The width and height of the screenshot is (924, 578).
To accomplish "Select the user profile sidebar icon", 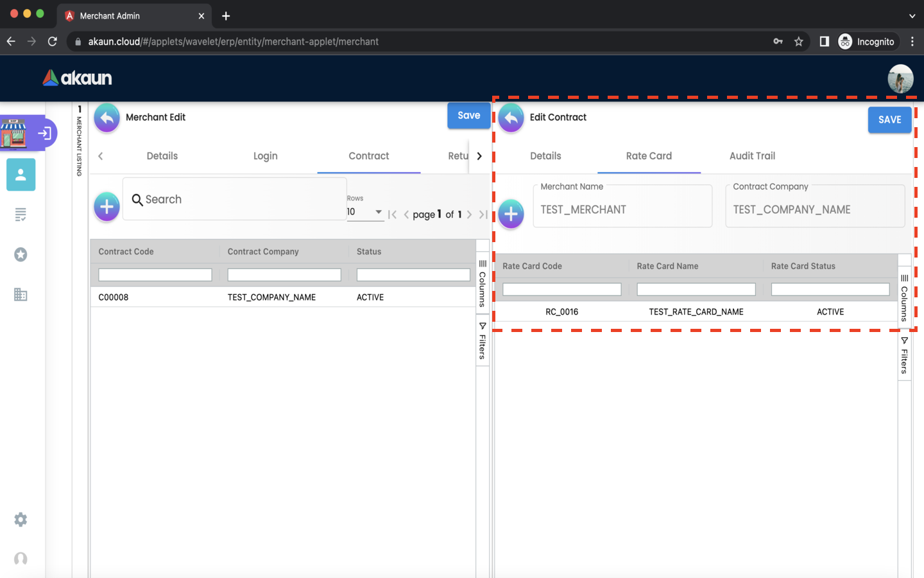I will [x=21, y=175].
